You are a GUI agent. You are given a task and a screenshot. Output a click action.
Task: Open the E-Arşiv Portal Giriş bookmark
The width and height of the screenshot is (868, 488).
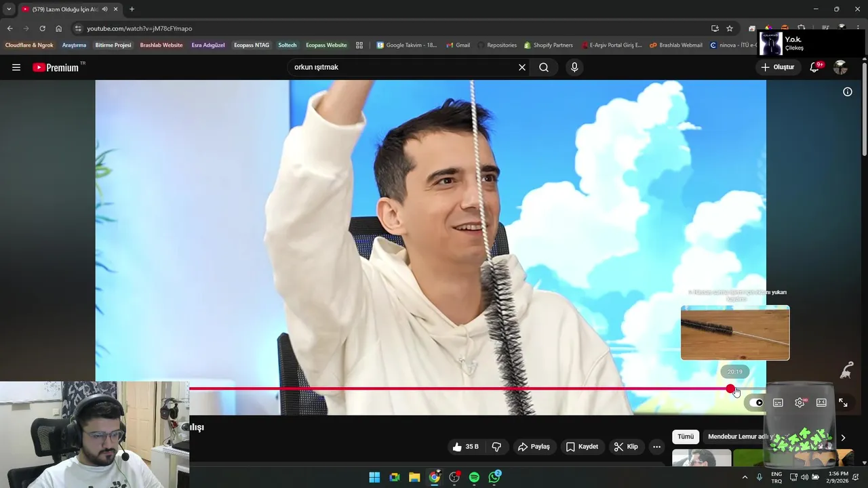[611, 45]
